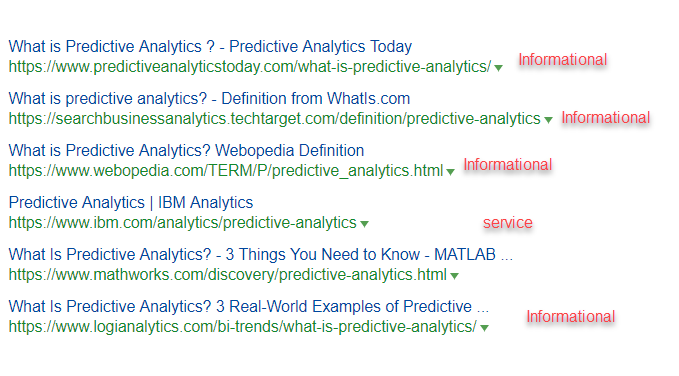Select the red 'service' annotation label
679x376 pixels.
coord(508,223)
